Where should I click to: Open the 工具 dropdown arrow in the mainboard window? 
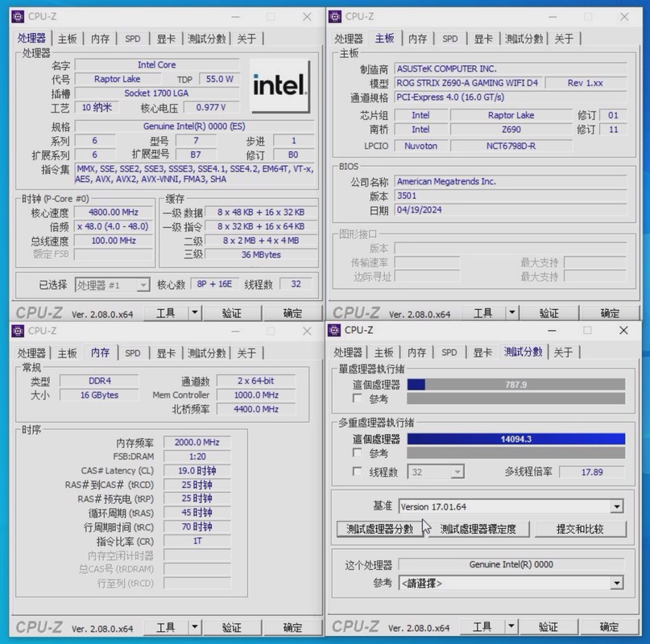[x=512, y=312]
